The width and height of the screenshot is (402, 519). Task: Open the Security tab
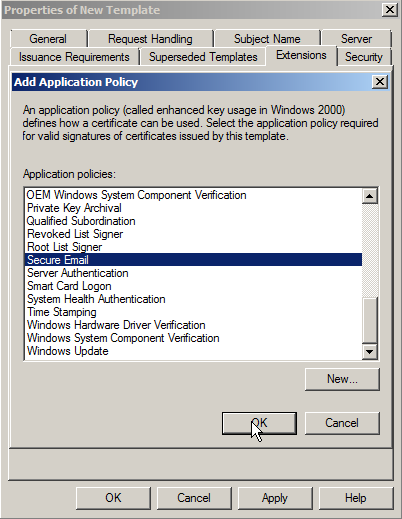(x=364, y=57)
